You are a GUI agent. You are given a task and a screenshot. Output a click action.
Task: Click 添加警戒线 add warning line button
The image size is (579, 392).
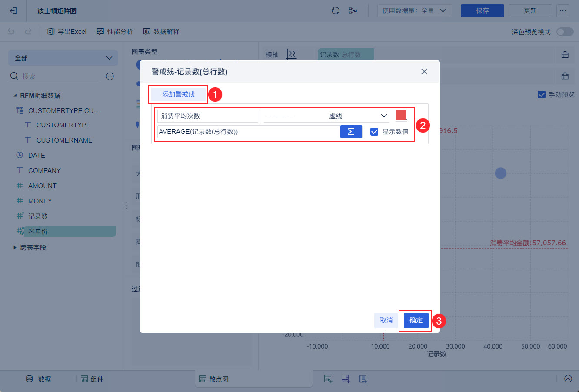(x=178, y=94)
